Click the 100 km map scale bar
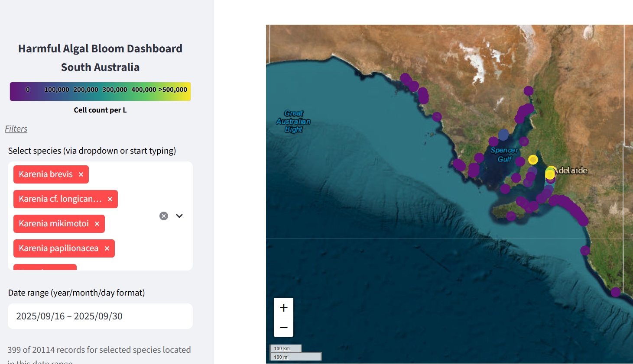The height and width of the screenshot is (364, 633). point(286,348)
